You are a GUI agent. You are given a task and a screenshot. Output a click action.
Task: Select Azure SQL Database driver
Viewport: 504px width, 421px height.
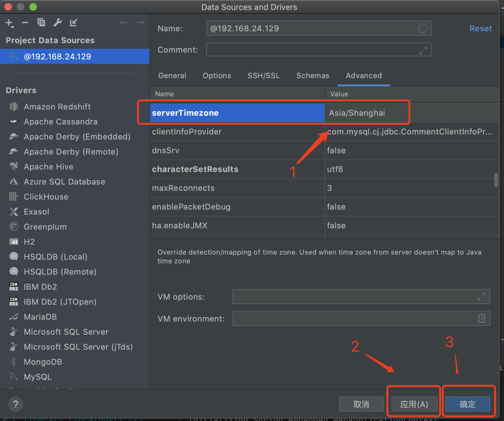point(75,182)
